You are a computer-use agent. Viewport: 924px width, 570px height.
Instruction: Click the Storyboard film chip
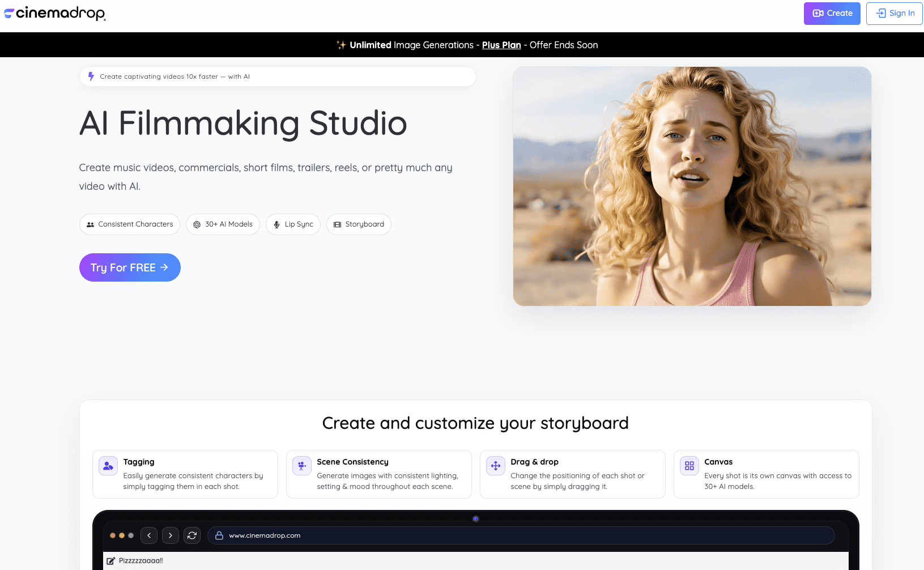coord(359,224)
